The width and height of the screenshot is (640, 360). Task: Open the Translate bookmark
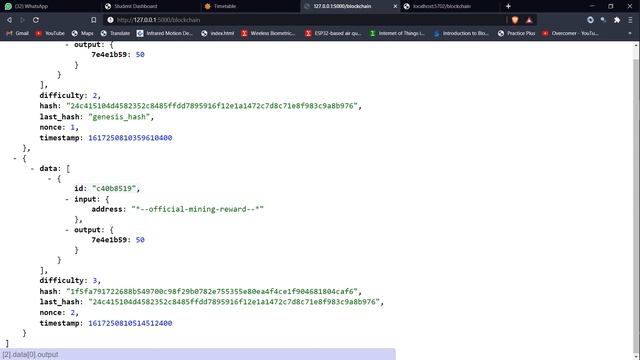coord(115,33)
